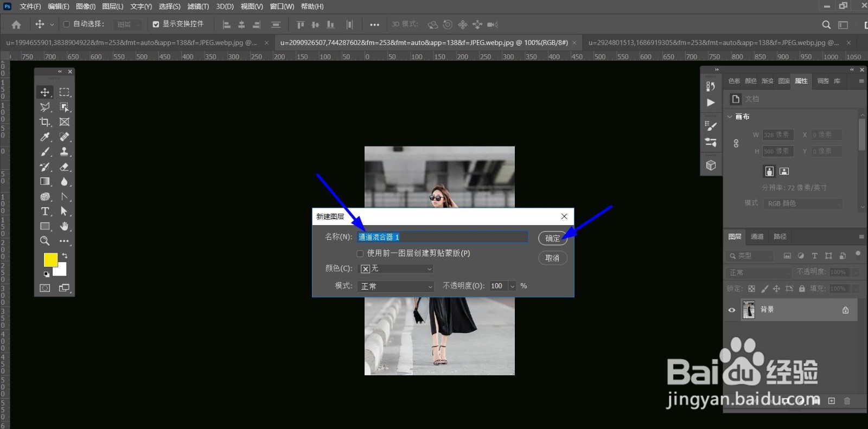This screenshot has width=868, height=429.
Task: Edit the layer name field 通道混合器 1
Action: click(443, 237)
